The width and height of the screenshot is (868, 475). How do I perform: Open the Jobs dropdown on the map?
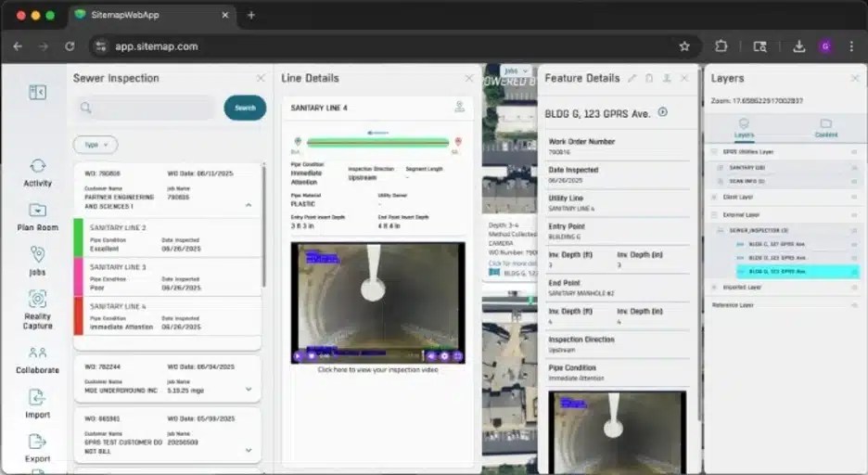[x=516, y=71]
